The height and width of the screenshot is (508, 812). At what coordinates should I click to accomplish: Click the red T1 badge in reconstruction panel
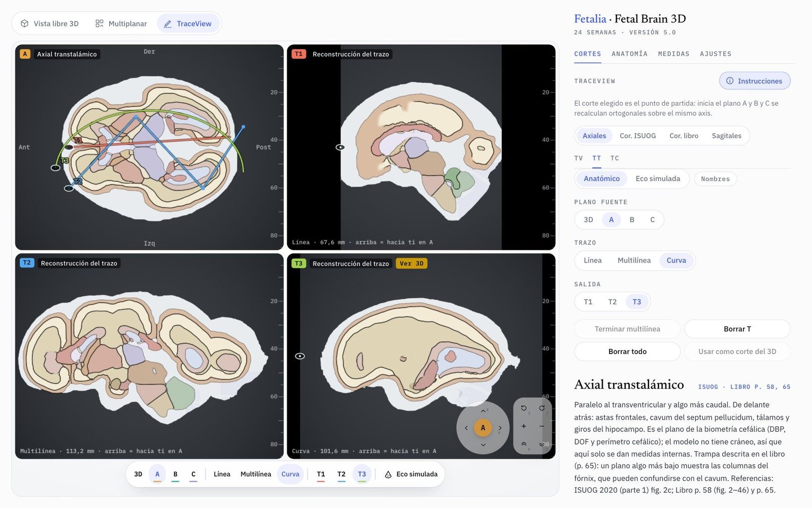[x=298, y=54]
